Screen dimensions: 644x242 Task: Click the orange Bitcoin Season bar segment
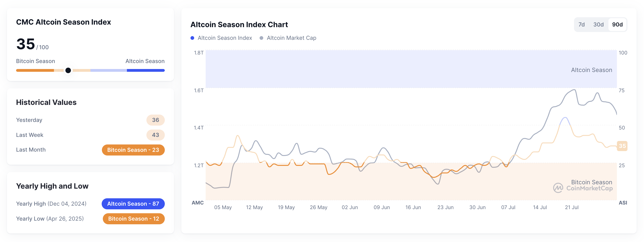pos(35,71)
